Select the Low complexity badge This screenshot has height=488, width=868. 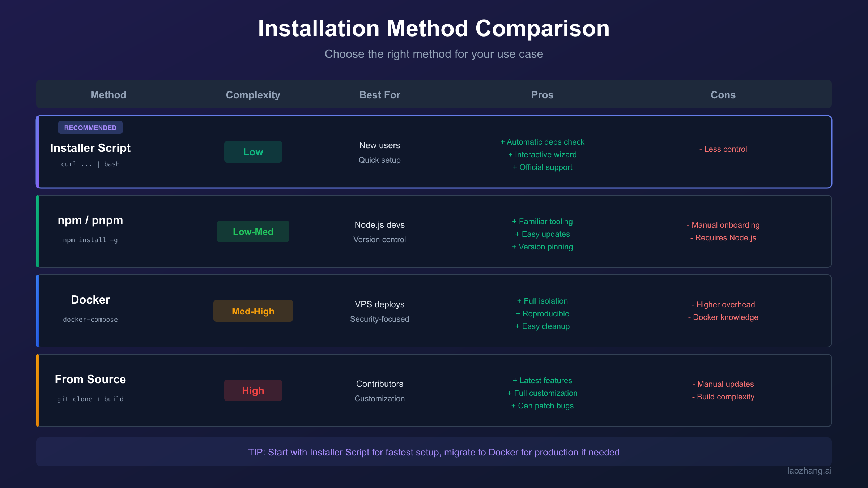253,151
